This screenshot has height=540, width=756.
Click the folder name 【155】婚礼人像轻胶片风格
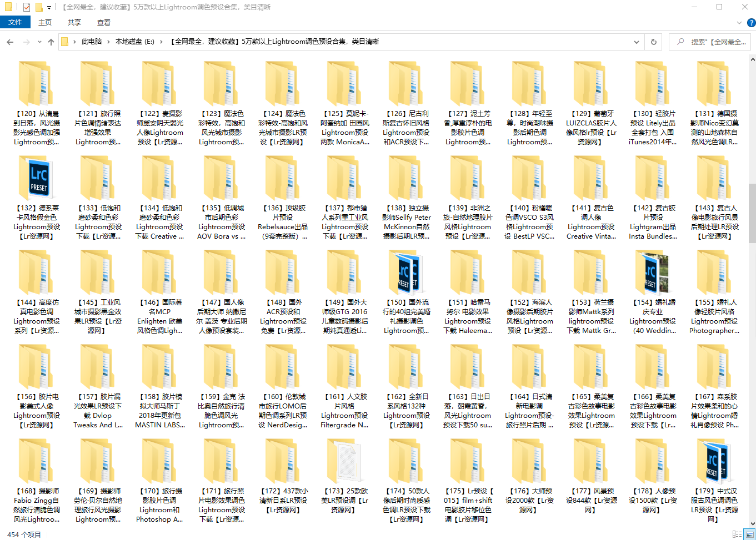(714, 316)
